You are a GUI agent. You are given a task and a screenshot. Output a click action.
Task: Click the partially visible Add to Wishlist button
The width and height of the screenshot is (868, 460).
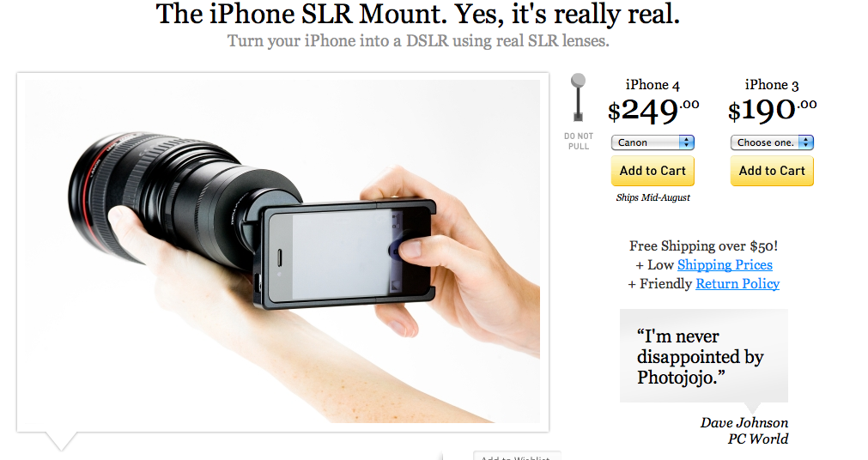coord(517,456)
